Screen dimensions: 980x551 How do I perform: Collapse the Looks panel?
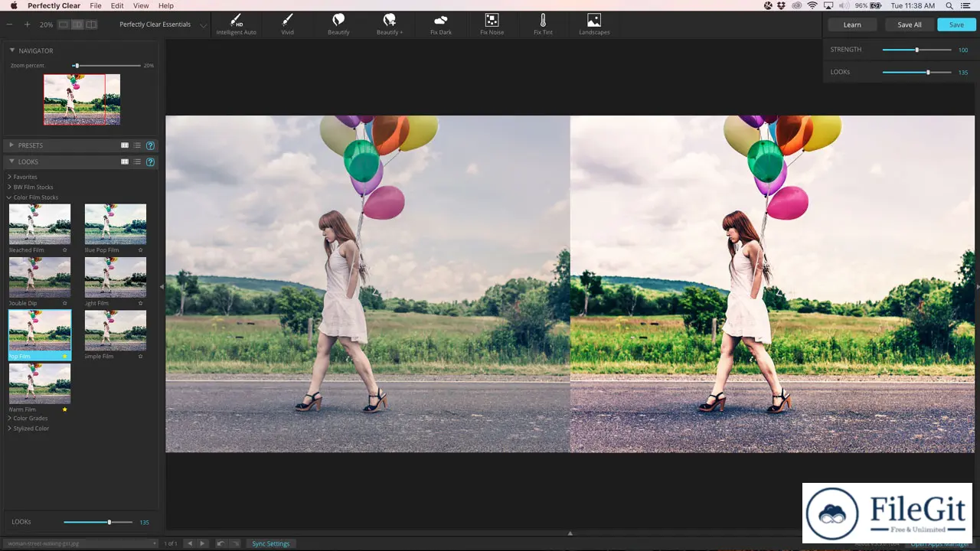coord(12,162)
